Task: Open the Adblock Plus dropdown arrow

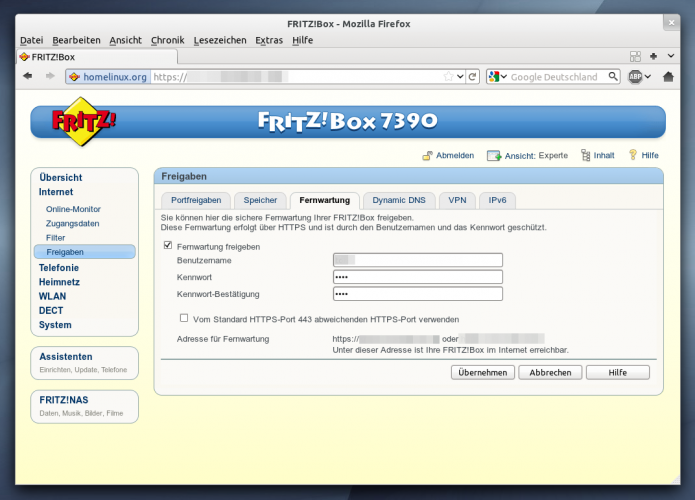Action: tap(648, 77)
